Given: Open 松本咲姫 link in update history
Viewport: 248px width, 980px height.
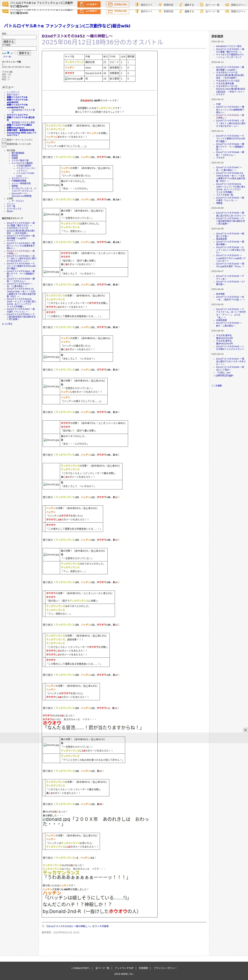Looking at the screenshot, I should point(220,294).
